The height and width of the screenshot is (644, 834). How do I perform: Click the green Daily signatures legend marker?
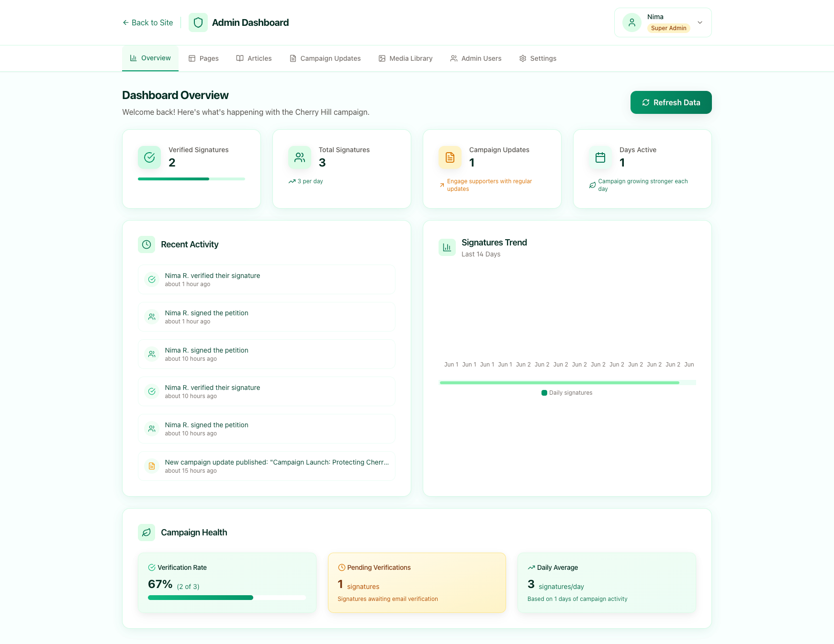544,393
